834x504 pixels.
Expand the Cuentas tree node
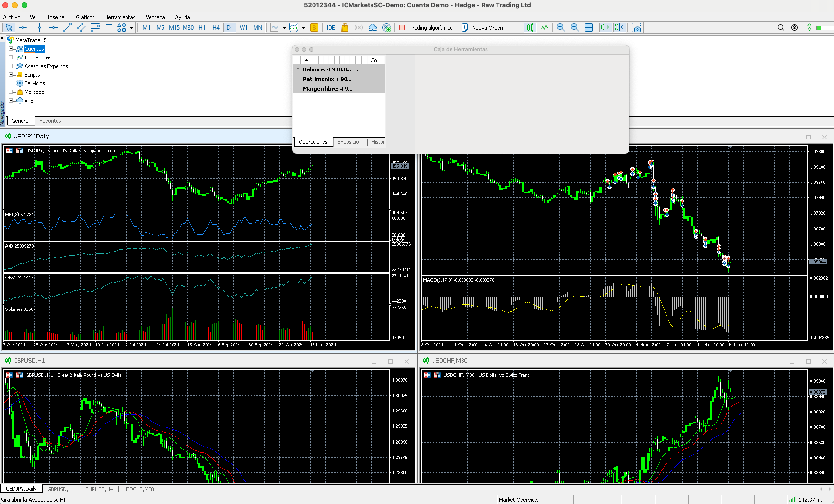(x=11, y=49)
